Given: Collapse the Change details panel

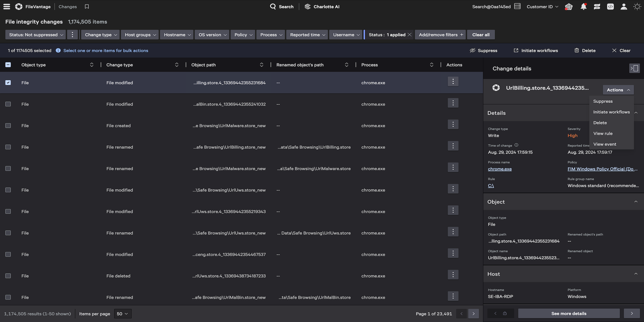Looking at the screenshot, I should 635,68.
